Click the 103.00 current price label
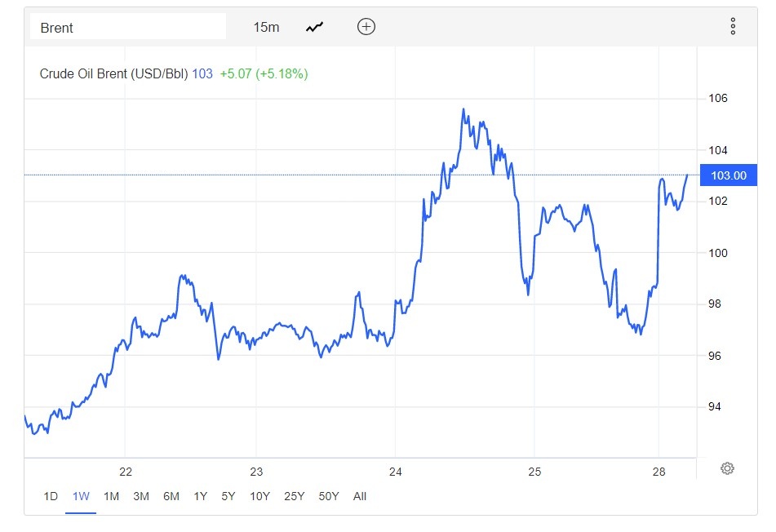Screen dimensions: 776x532 [728, 175]
